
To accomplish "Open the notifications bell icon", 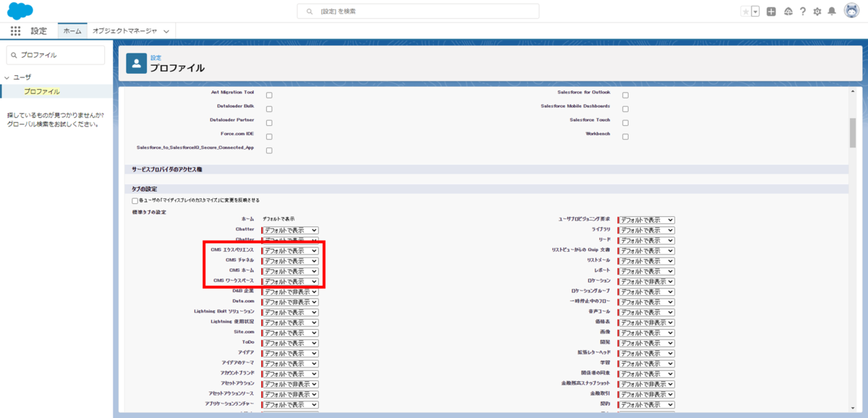I will coord(833,12).
